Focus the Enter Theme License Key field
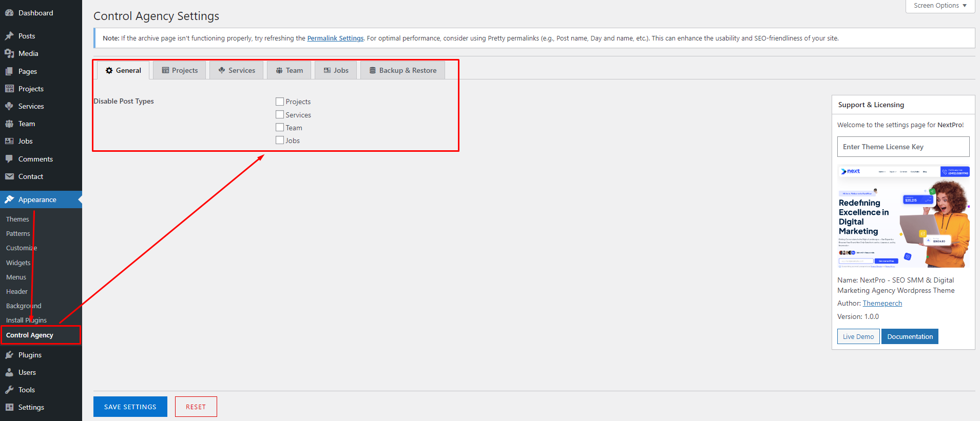The image size is (980, 421). coord(904,147)
